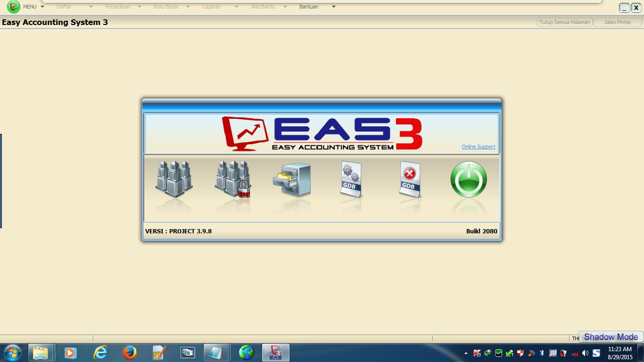Show hidden system tray icons

(x=466, y=353)
